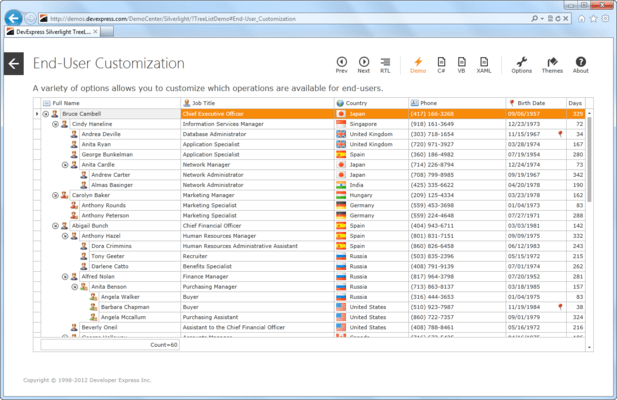Click the browser forward button
This screenshot has height=400, width=617.
(30, 18)
